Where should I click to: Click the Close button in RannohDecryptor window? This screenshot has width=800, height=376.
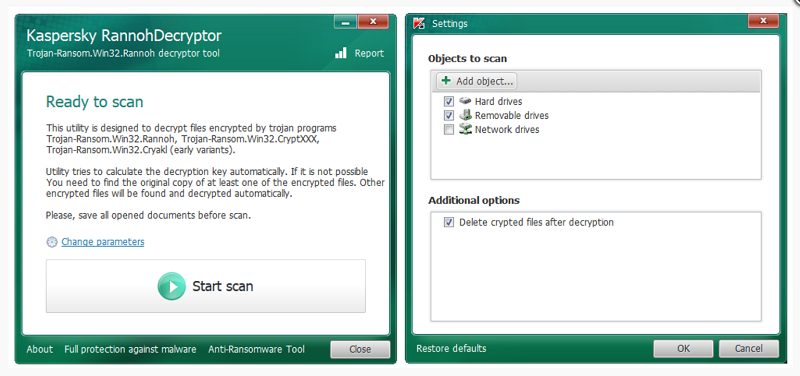pyautogui.click(x=360, y=349)
